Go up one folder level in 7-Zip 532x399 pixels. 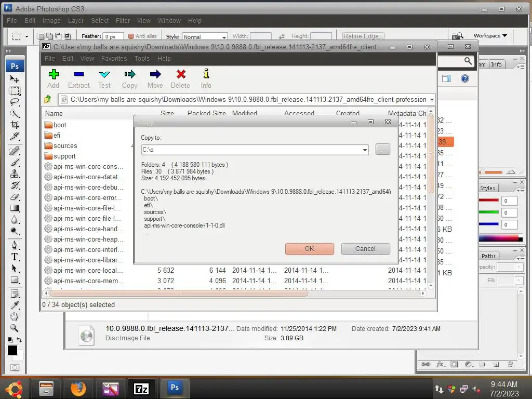pos(48,99)
